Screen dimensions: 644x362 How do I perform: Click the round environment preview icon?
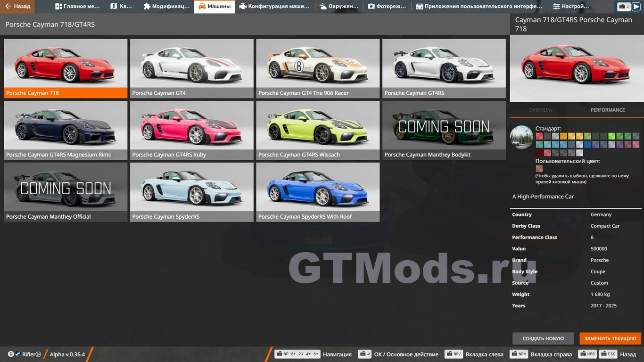coord(521,138)
